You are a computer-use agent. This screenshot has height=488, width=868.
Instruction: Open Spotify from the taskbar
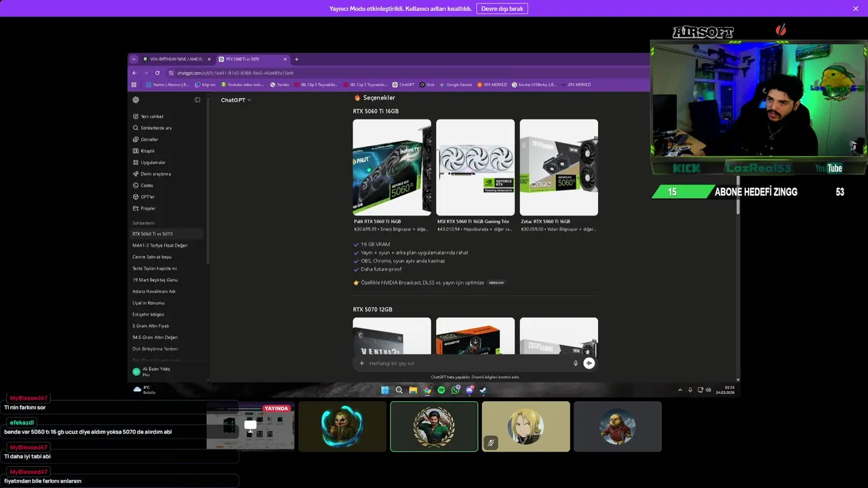[441, 390]
